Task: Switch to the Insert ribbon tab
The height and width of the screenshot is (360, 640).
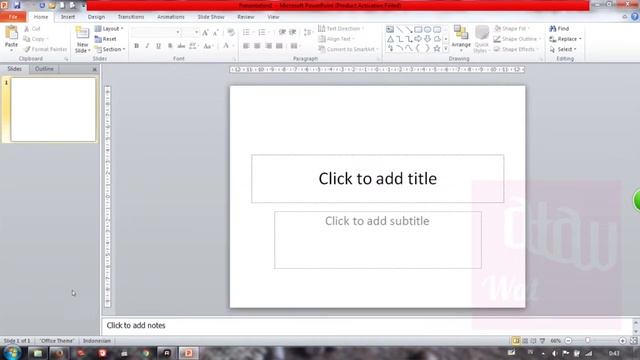Action: tap(68, 17)
